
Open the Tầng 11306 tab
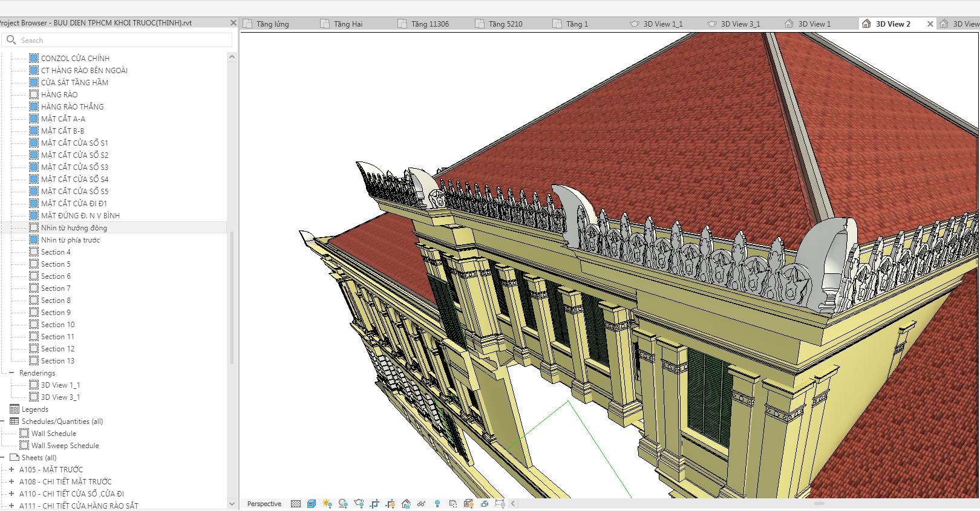[430, 24]
